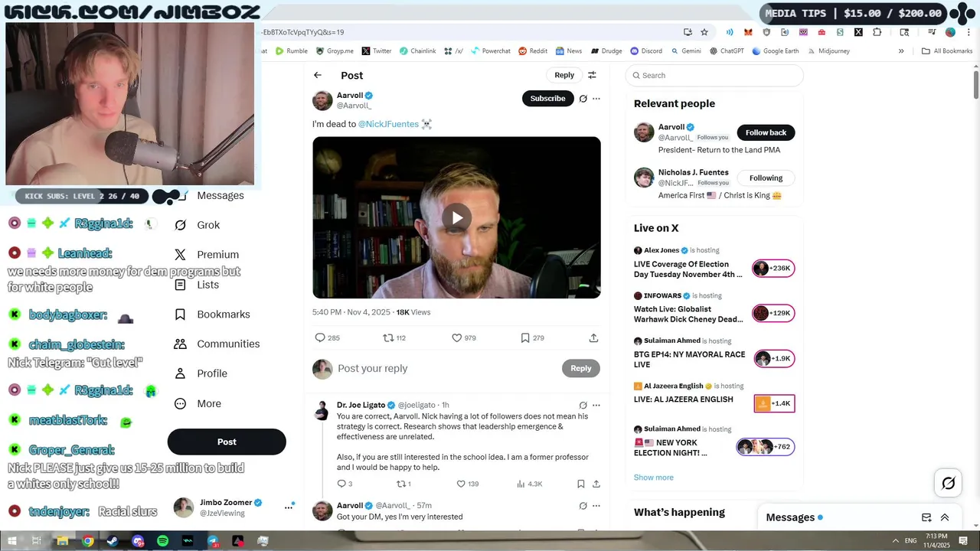Image resolution: width=980 pixels, height=551 pixels.
Task: Expand the hidden bookmarks bar overflow chevron
Action: click(x=901, y=51)
